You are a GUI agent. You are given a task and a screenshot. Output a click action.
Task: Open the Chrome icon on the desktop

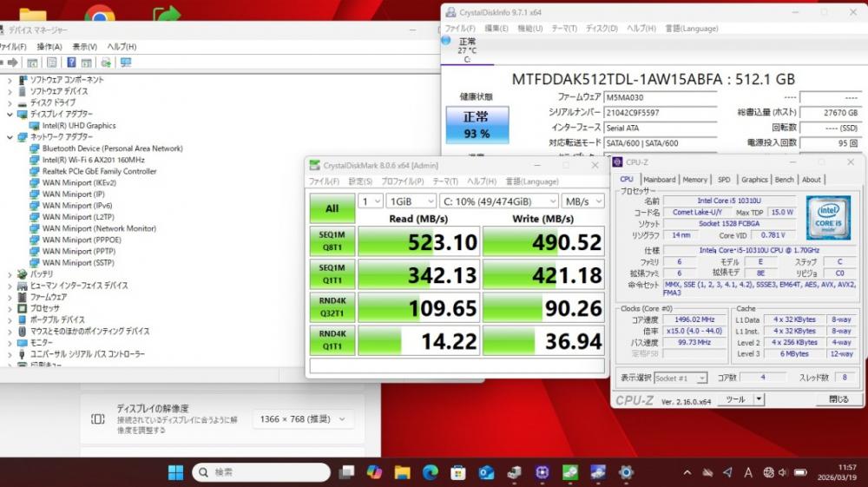(x=100, y=15)
